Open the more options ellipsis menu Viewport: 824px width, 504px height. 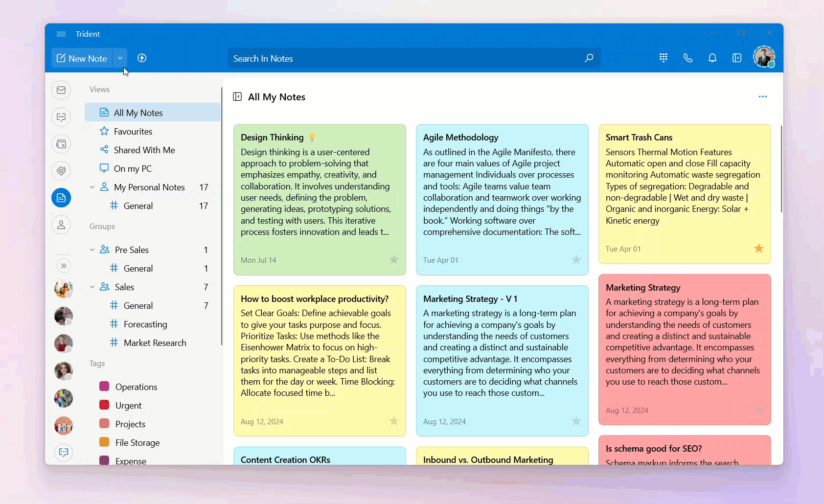click(x=763, y=96)
